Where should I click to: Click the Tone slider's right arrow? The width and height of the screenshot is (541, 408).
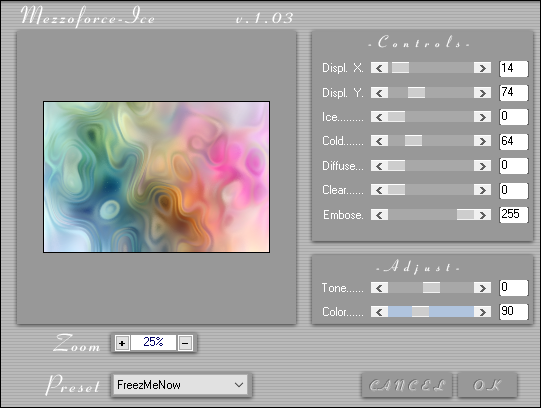tap(482, 288)
